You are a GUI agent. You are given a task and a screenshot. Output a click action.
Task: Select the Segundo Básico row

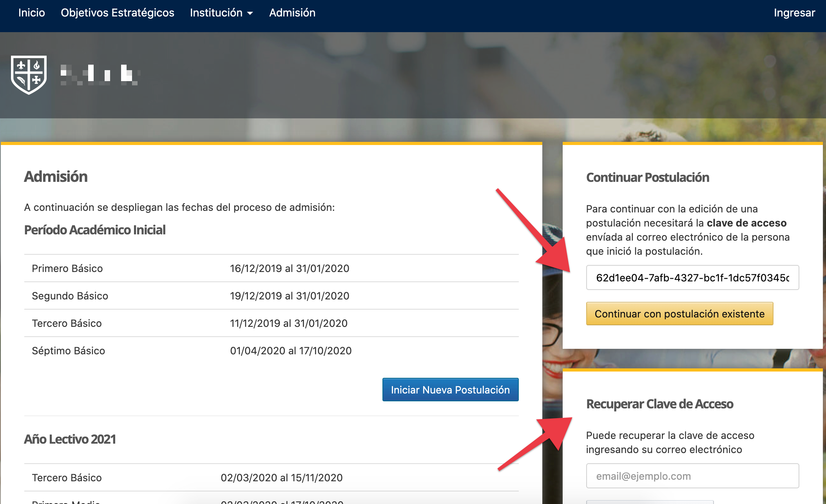(70, 296)
